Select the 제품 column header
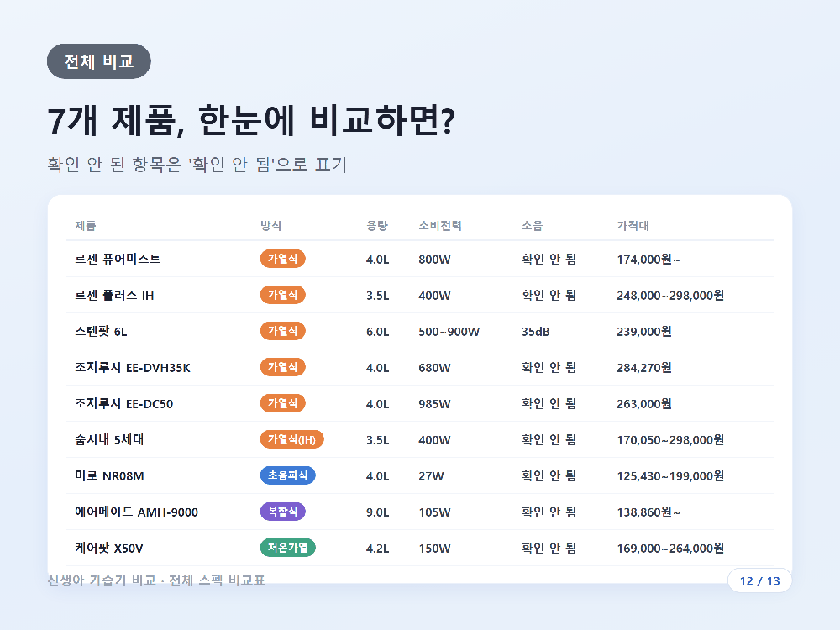 [x=85, y=225]
